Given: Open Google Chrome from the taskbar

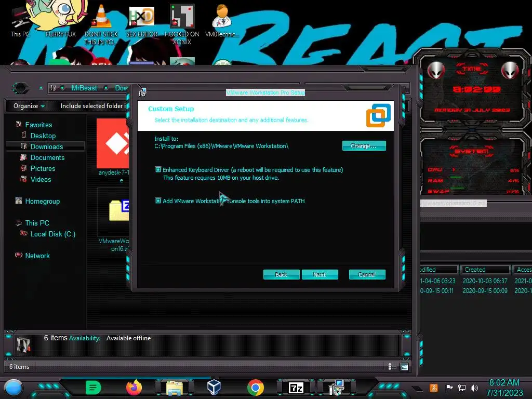Looking at the screenshot, I should point(256,388).
